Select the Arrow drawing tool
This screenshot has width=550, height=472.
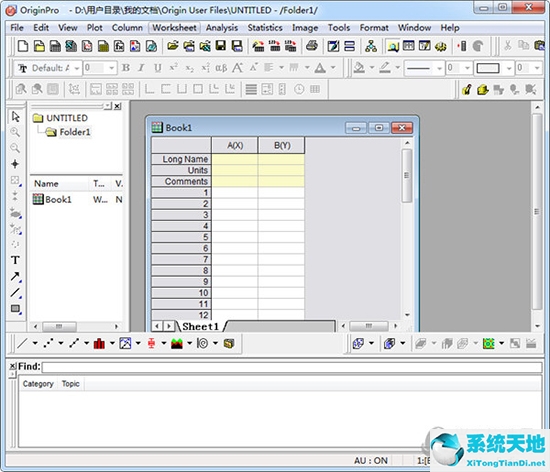[15, 276]
